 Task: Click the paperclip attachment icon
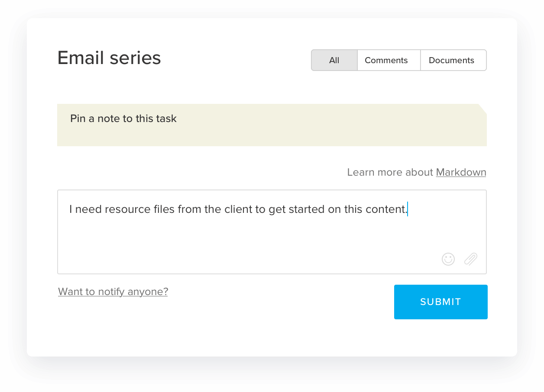[x=471, y=259]
